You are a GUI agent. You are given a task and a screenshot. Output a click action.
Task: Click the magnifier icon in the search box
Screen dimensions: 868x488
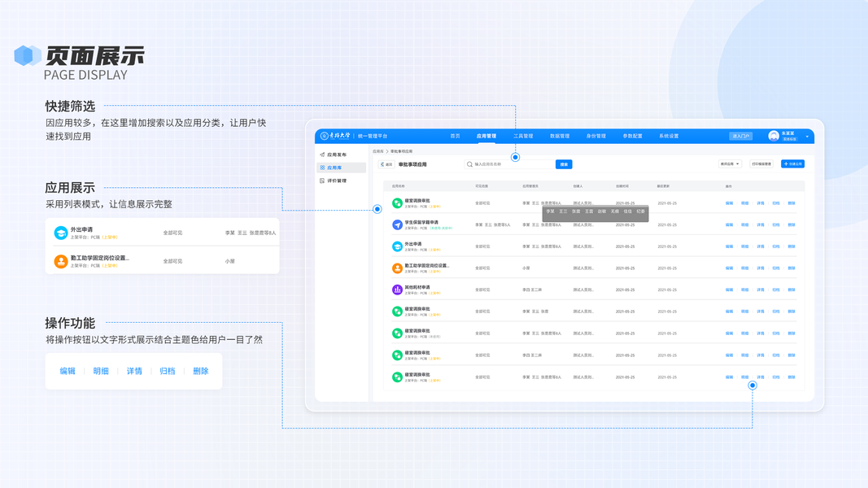[469, 164]
